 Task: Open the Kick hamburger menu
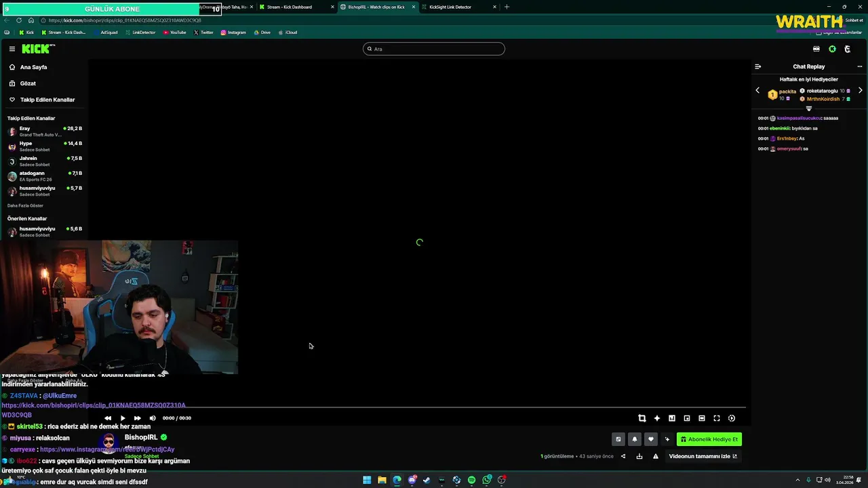(x=12, y=49)
